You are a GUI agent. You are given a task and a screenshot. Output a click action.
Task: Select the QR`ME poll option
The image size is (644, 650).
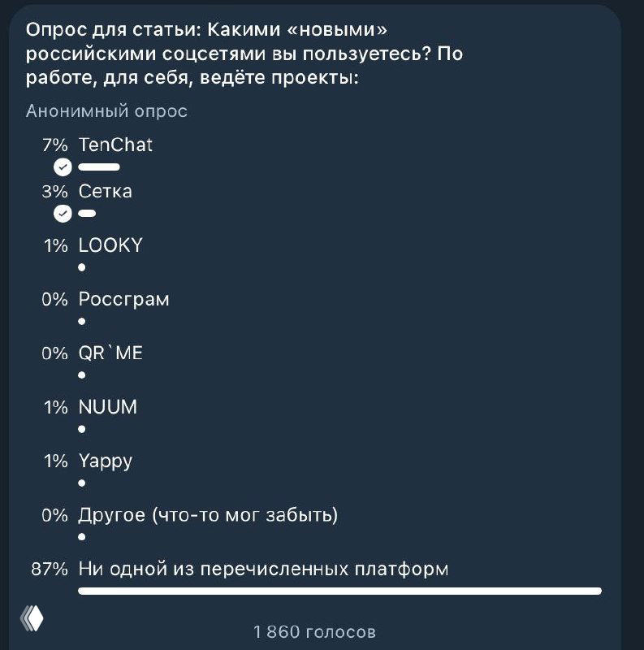pos(109,353)
